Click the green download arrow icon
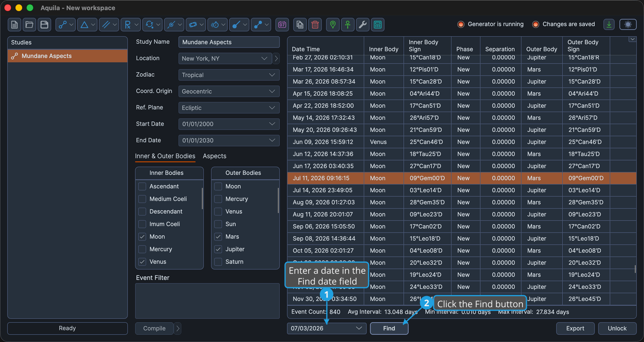 tap(609, 24)
